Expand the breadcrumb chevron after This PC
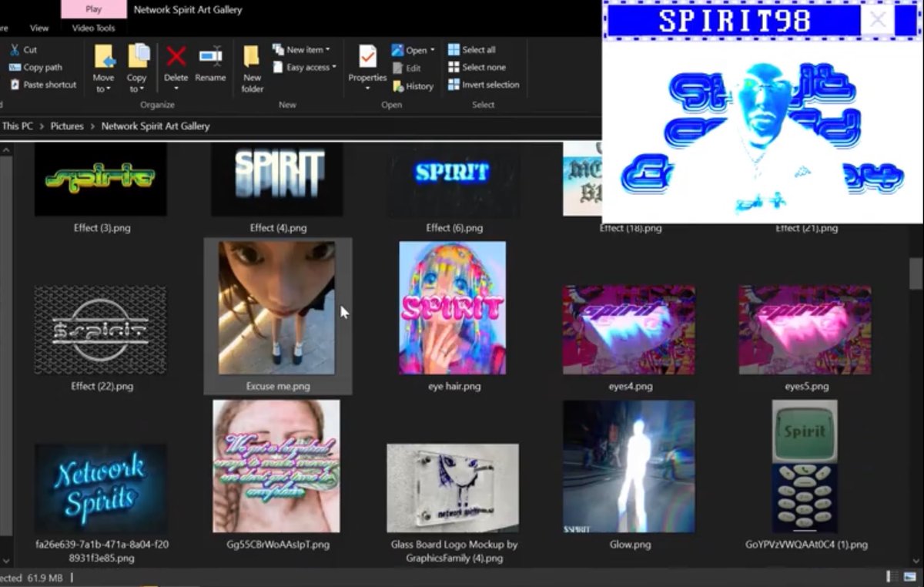924x587 pixels. pos(42,126)
